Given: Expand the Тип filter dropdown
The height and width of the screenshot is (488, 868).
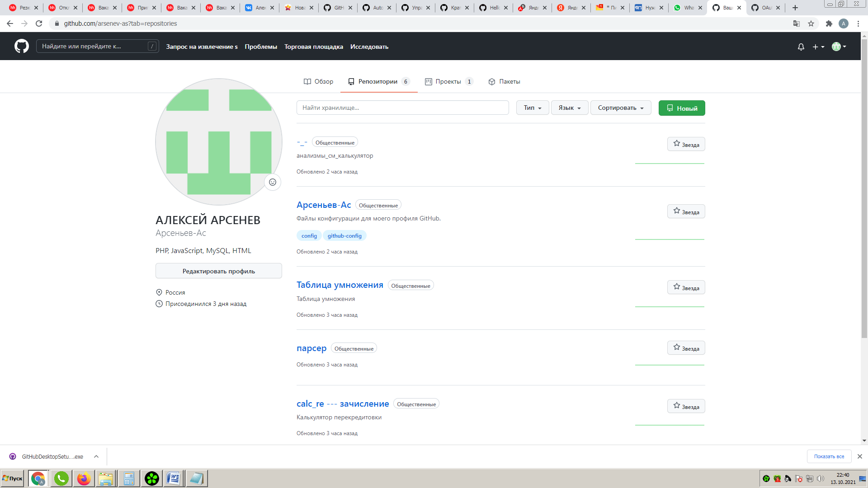Looking at the screenshot, I should (x=533, y=108).
